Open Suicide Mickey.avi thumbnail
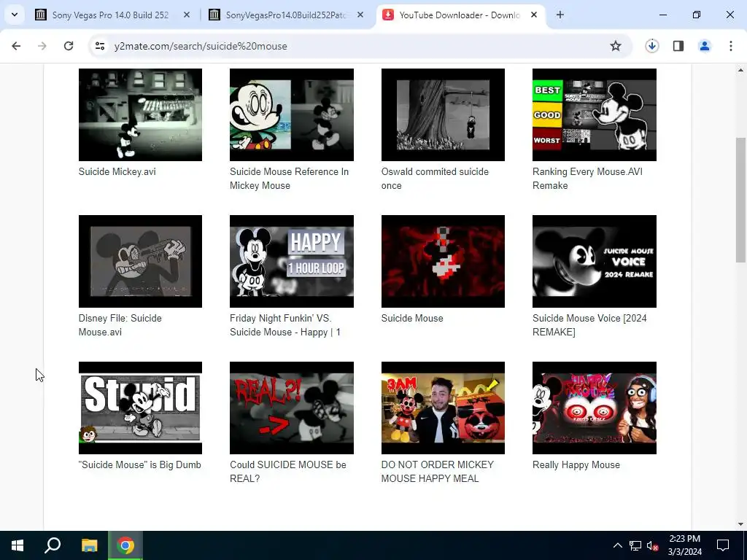The image size is (747, 560). 140,114
